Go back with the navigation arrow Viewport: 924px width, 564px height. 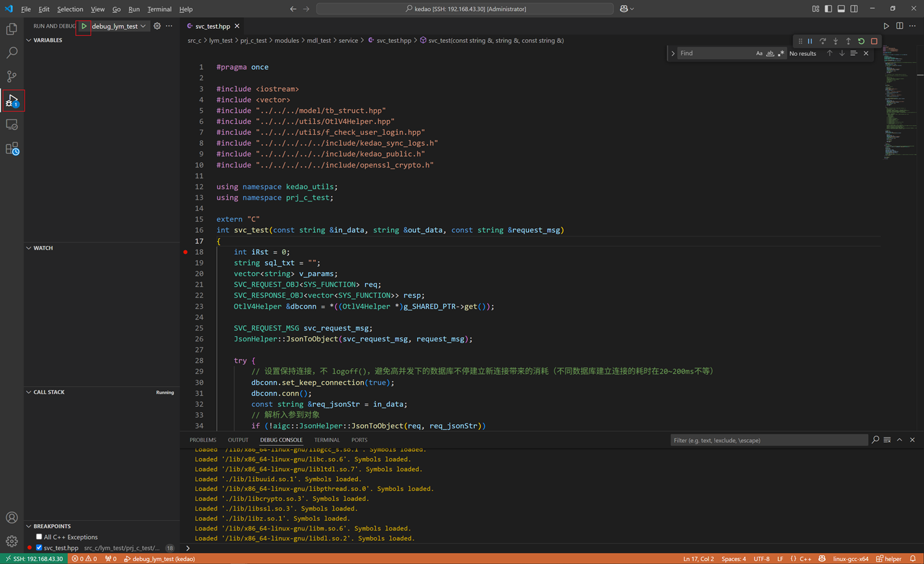click(x=293, y=9)
